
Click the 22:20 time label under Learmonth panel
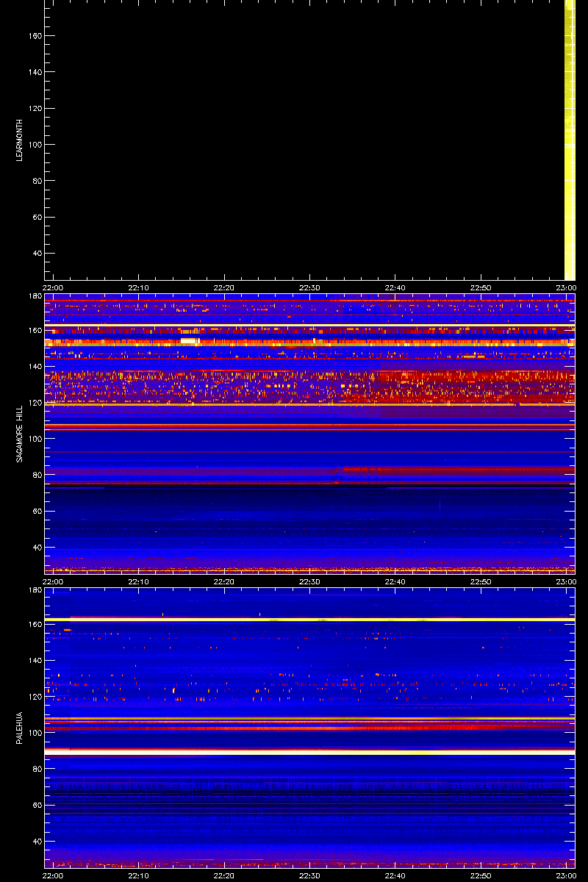point(224,287)
